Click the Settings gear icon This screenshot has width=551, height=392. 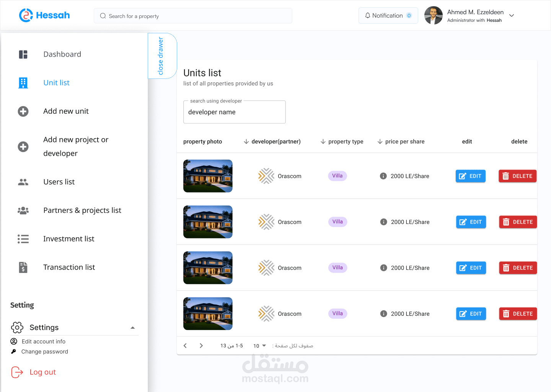point(17,327)
